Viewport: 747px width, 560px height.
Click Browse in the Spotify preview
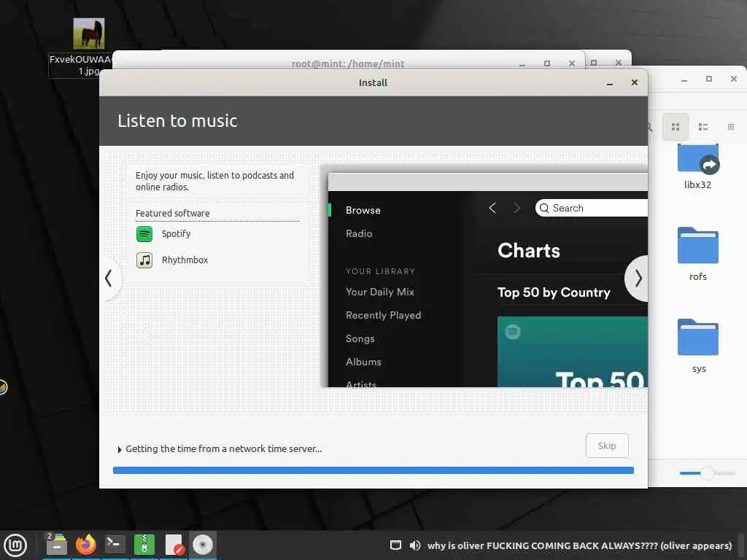tap(363, 211)
